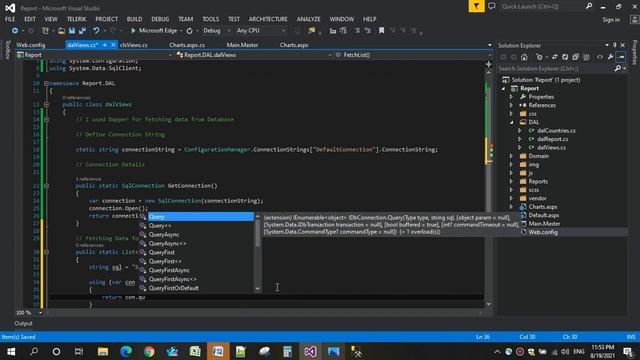
Task: Click the Undo arrow in toolbar
Action: (x=96, y=31)
